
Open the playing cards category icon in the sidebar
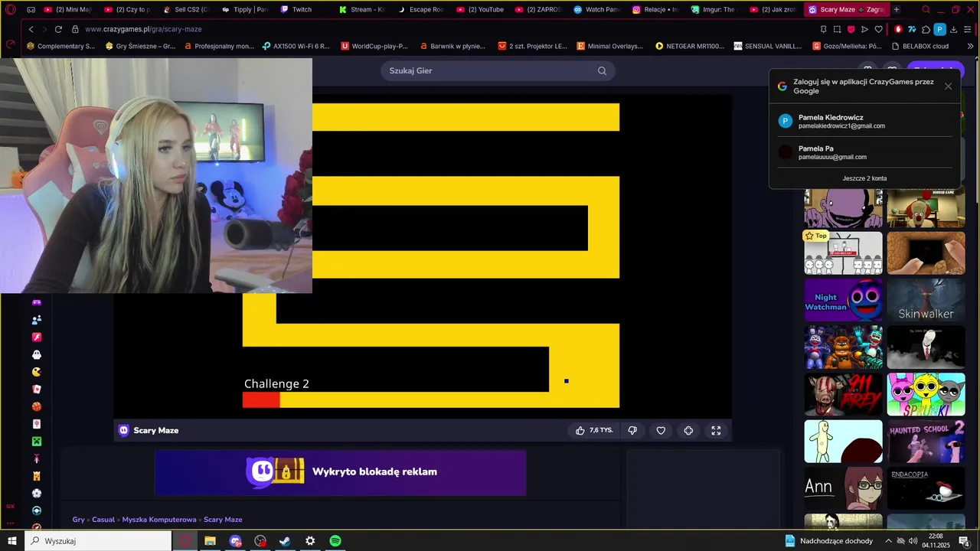[36, 390]
